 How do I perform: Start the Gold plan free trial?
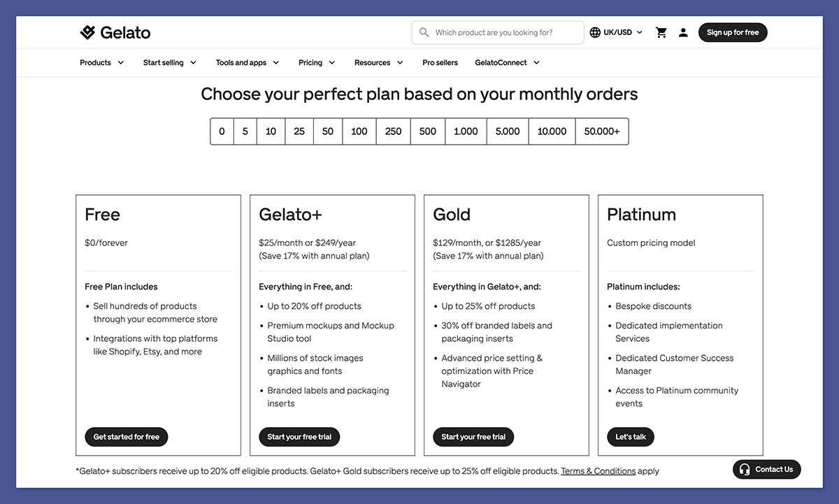click(x=473, y=437)
